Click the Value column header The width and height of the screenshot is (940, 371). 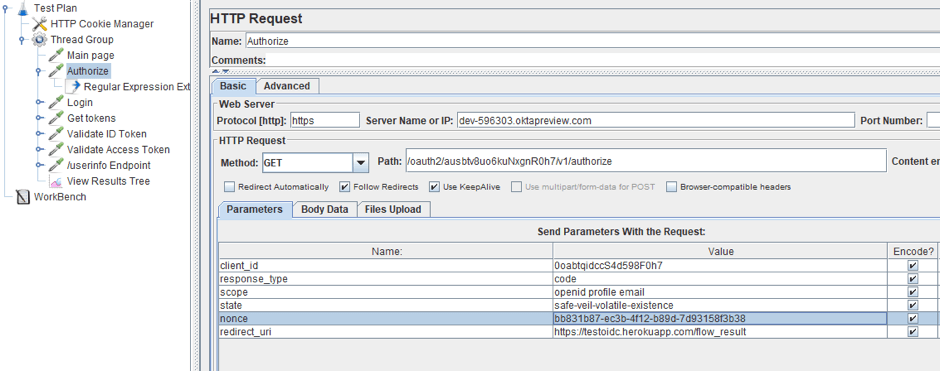[720, 252]
